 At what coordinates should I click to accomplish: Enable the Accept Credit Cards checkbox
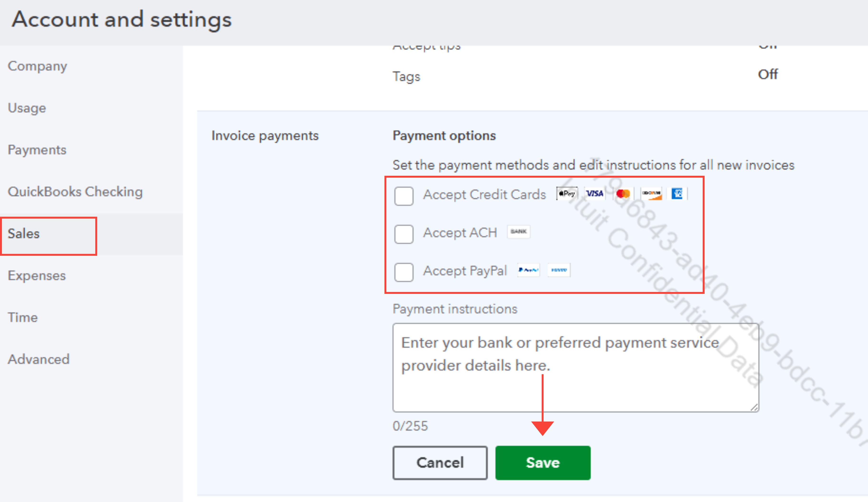[404, 196]
